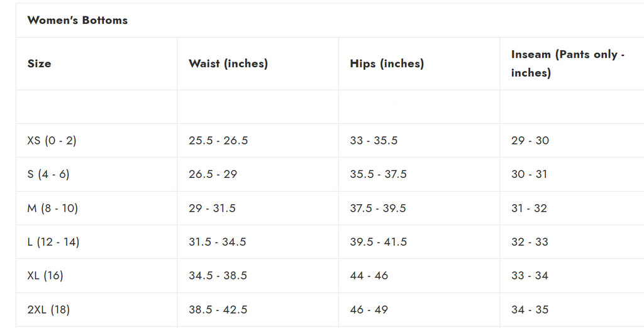
Task: Click the Women's Bottoms table title
Action: tap(77, 20)
